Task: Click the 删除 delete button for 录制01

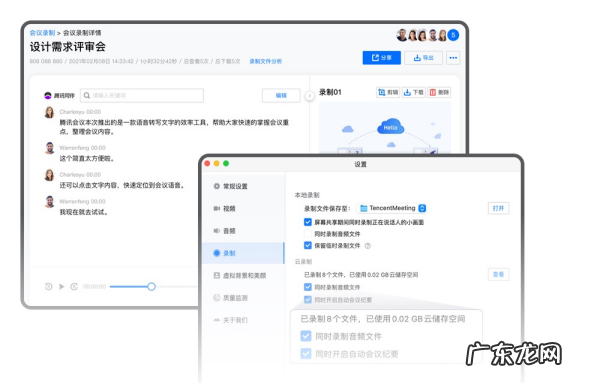Action: (x=439, y=92)
